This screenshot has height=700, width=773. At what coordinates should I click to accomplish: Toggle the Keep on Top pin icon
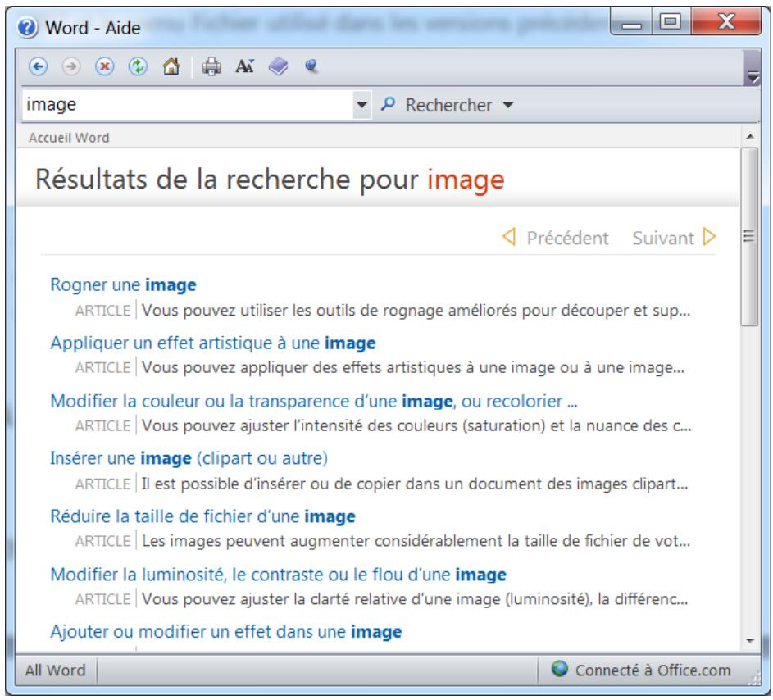(311, 66)
